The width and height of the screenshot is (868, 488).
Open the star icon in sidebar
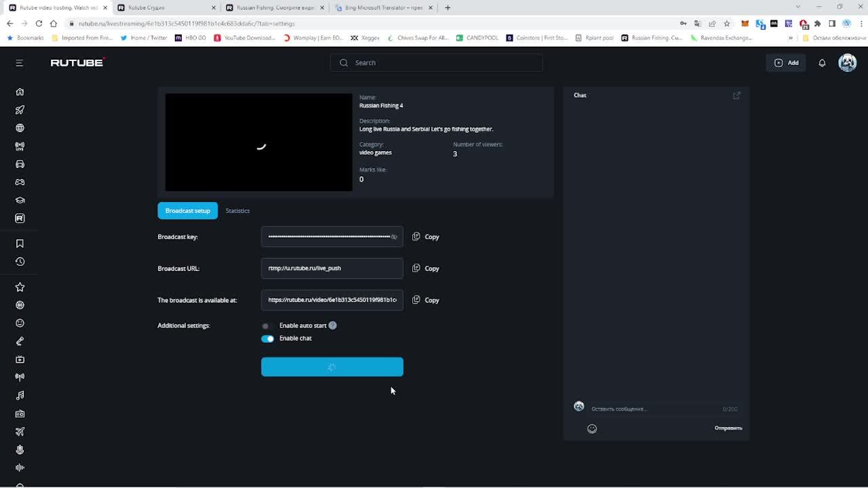20,287
